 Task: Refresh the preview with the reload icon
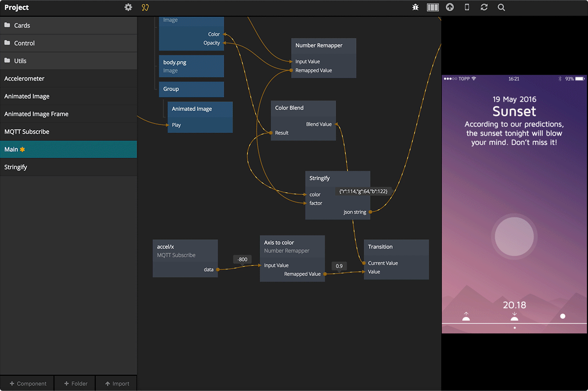coord(483,7)
